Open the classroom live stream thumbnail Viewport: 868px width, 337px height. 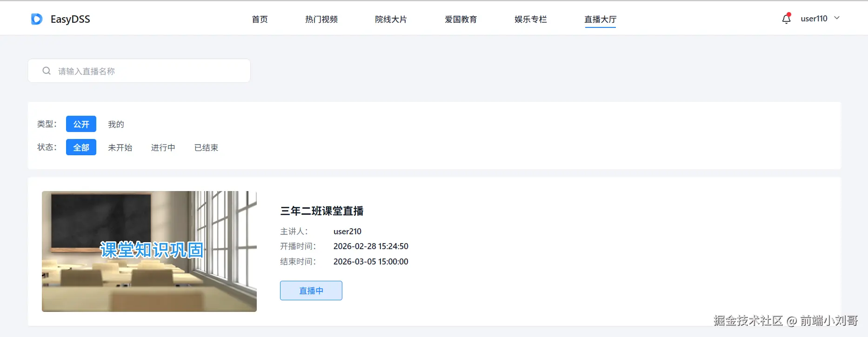(149, 251)
